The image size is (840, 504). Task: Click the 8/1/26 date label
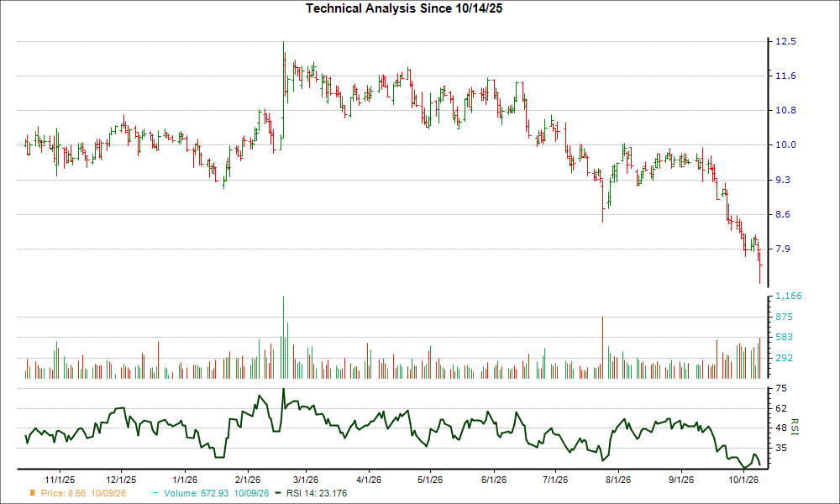[618, 480]
